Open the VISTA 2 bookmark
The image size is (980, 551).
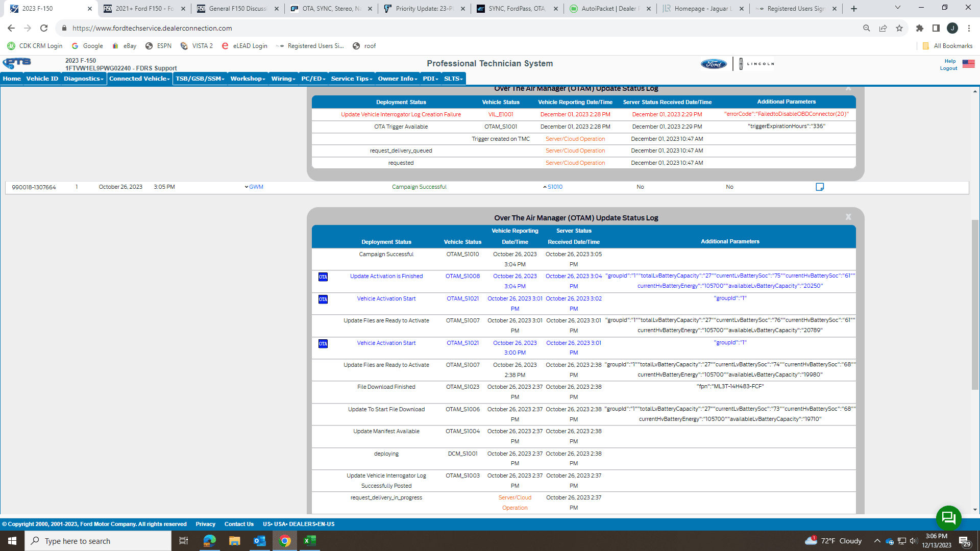(197, 46)
